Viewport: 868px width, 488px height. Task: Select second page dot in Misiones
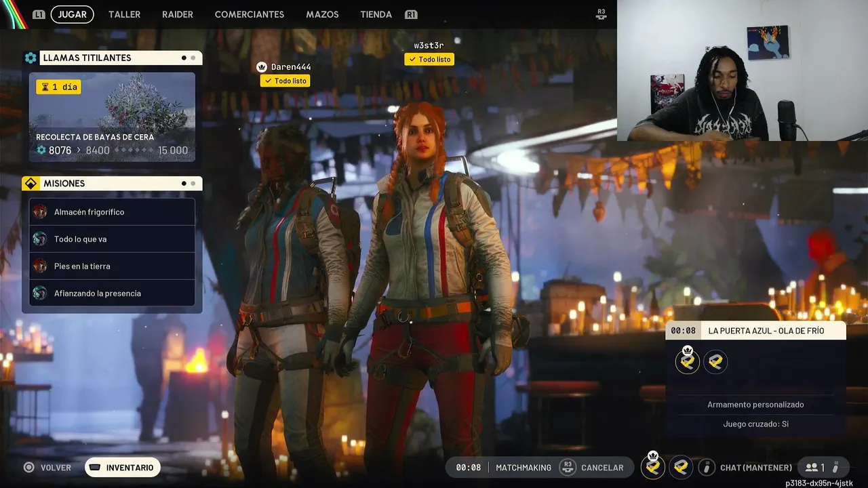tap(193, 184)
